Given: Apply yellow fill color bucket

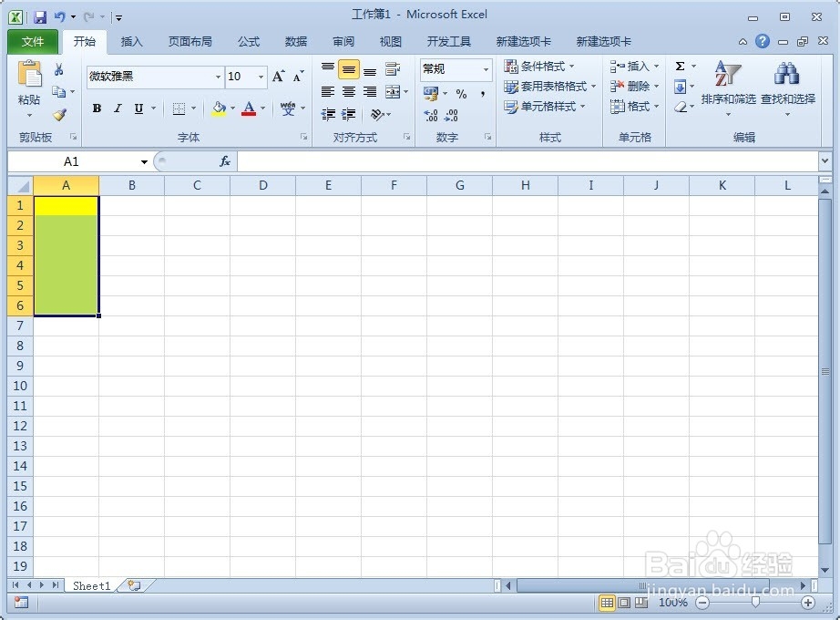Looking at the screenshot, I should tap(219, 108).
